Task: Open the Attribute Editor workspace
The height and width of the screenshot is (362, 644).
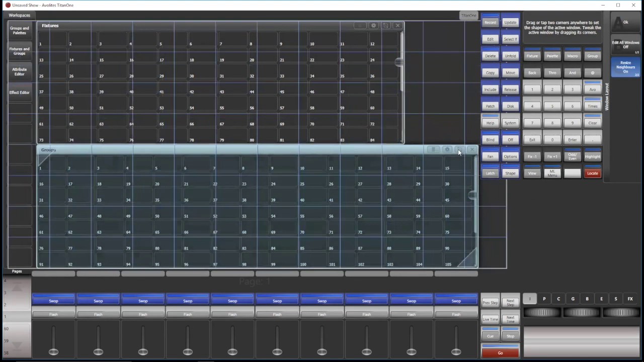Action: pyautogui.click(x=19, y=72)
